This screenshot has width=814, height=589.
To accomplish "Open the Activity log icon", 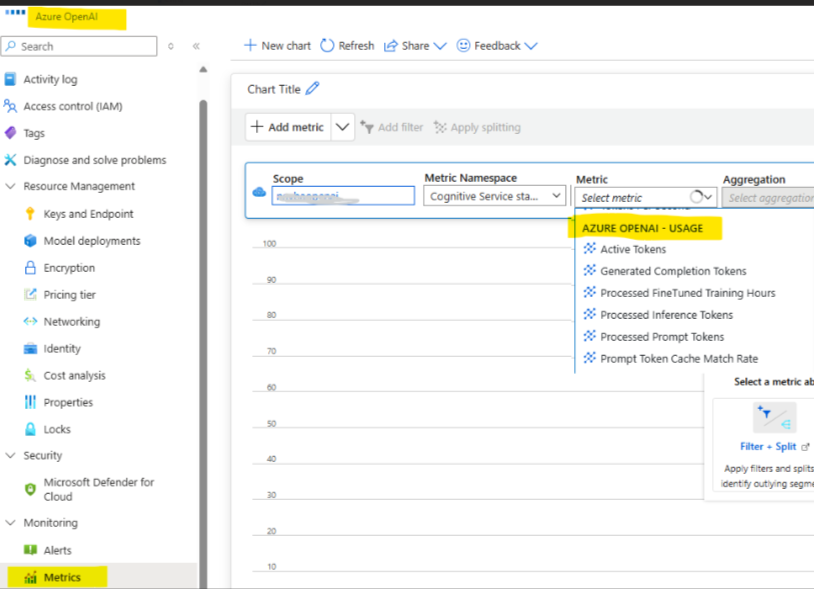I will click(10, 79).
